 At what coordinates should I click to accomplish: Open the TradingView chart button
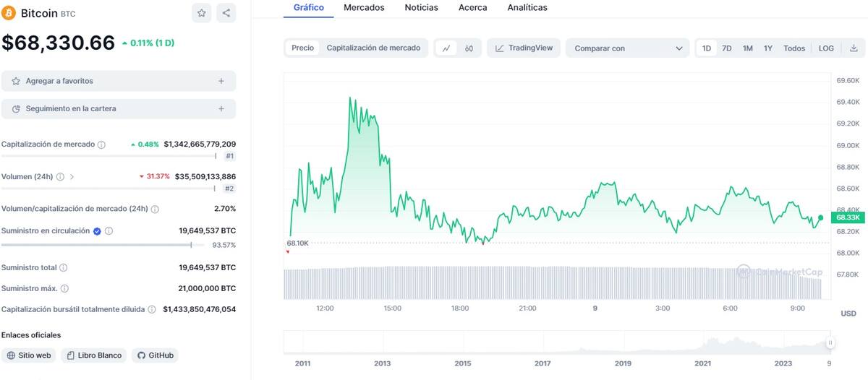(x=524, y=48)
